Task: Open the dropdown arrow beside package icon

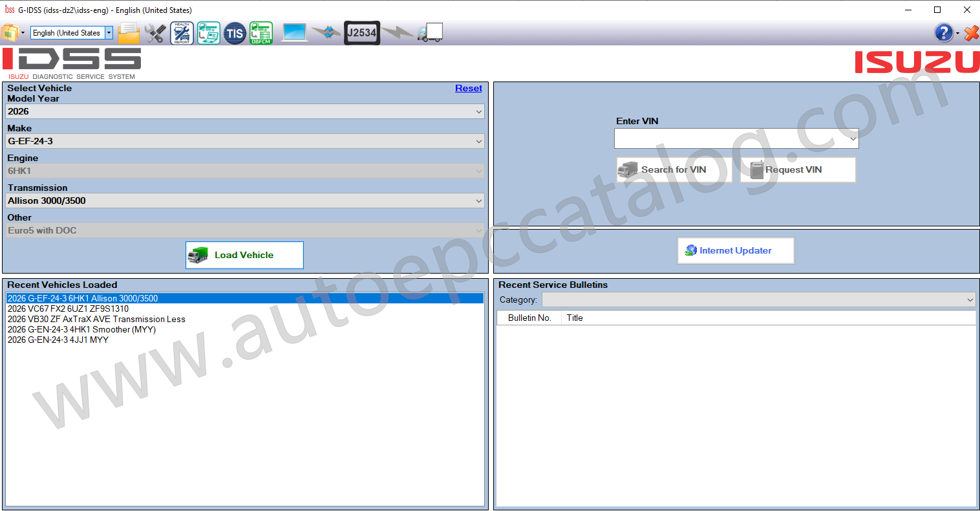Action: click(x=23, y=33)
